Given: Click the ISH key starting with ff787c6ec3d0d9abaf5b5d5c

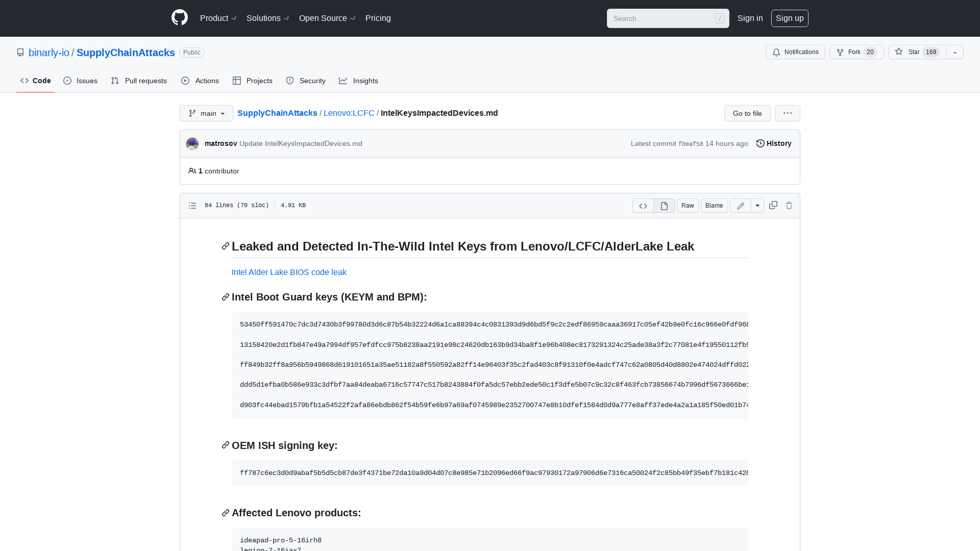Looking at the screenshot, I should (x=494, y=473).
